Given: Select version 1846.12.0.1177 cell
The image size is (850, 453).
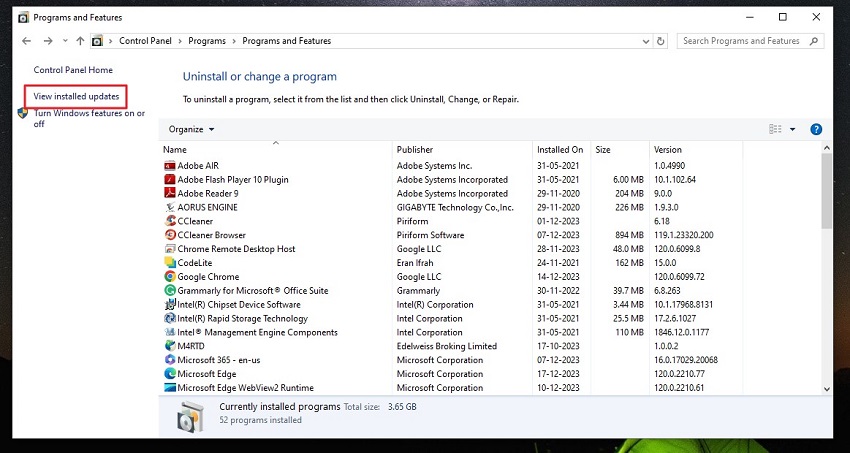Looking at the screenshot, I should click(681, 332).
